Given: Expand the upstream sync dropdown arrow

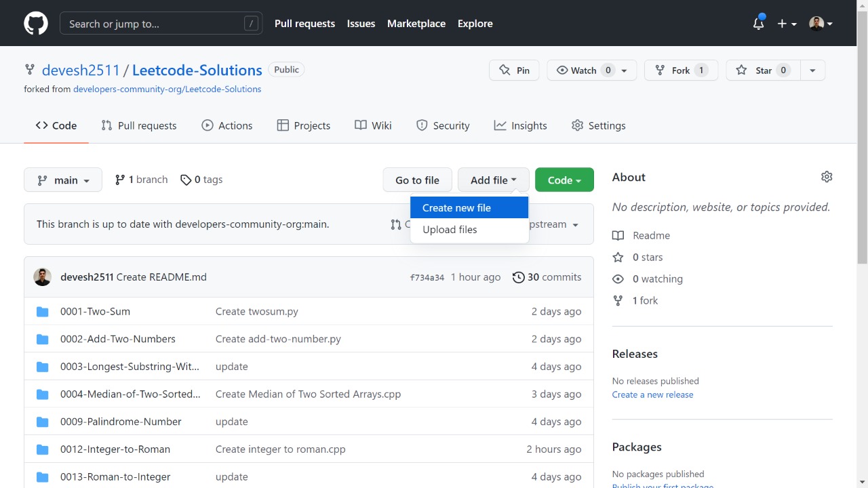Looking at the screenshot, I should tap(576, 225).
